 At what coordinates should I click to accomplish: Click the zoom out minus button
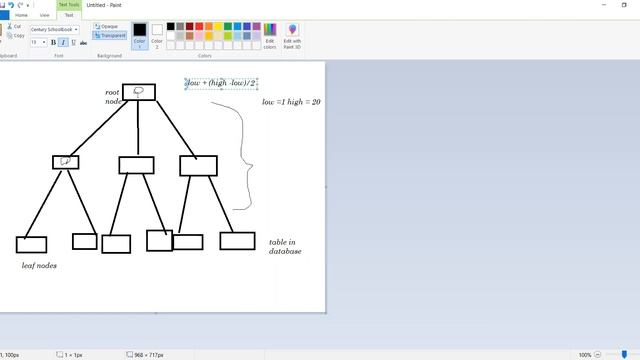(598, 355)
